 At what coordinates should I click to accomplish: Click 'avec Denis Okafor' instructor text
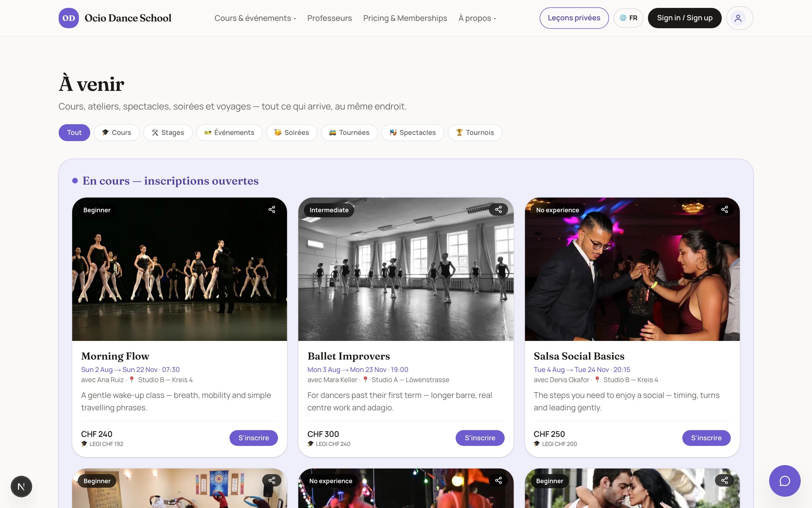(561, 380)
